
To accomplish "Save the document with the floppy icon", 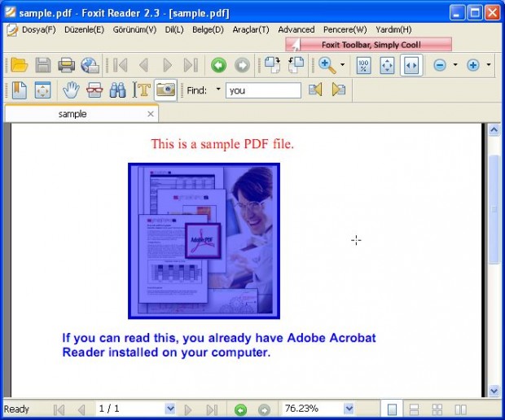I will (43, 65).
